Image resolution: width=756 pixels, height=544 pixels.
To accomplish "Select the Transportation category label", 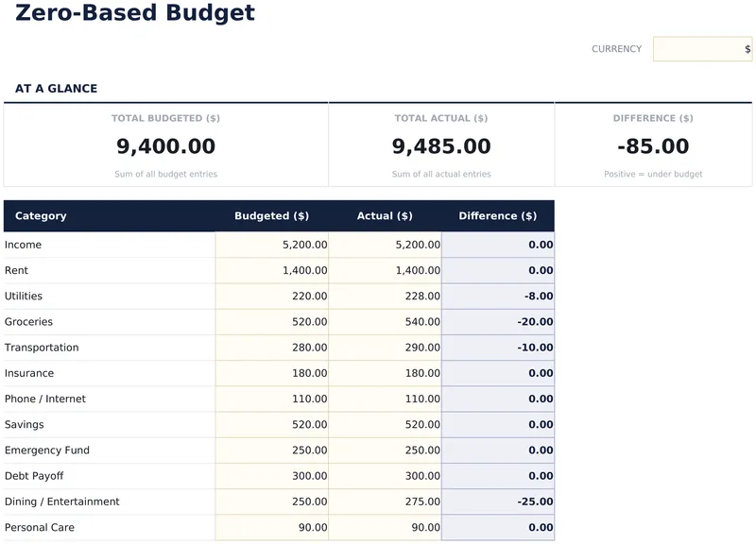I will point(42,348).
